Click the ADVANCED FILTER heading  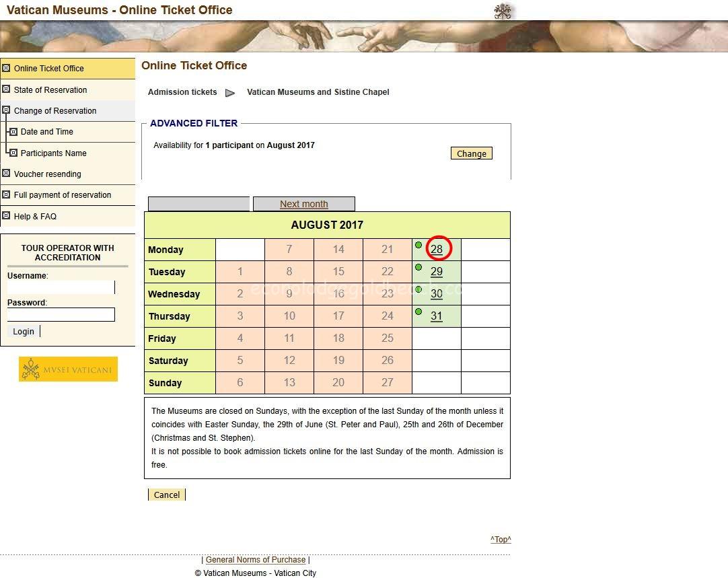coord(194,123)
